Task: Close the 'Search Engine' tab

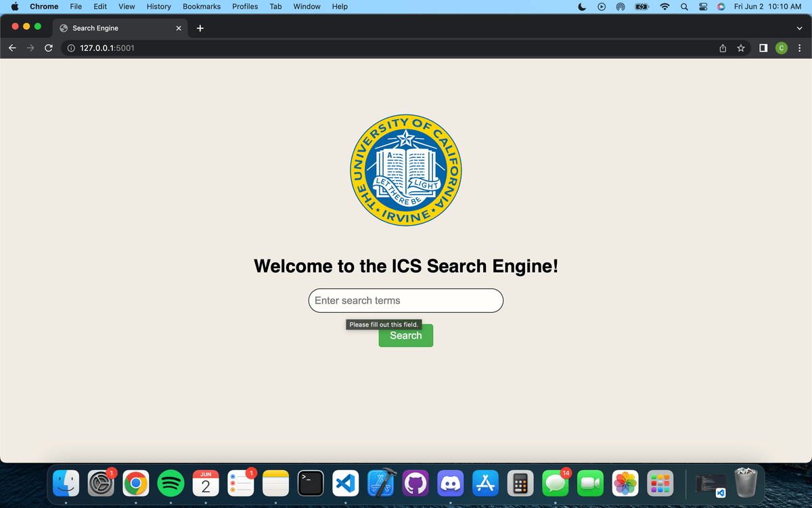Action: click(x=179, y=28)
